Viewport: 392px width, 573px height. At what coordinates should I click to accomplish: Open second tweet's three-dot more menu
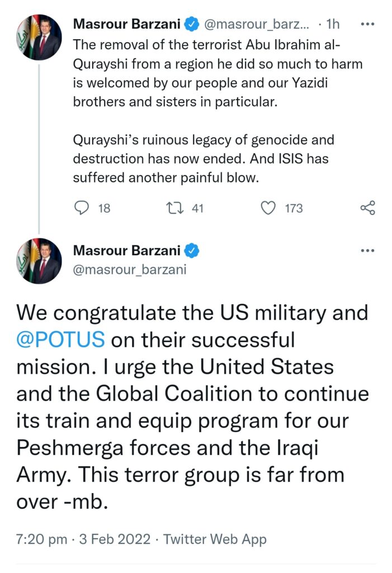(367, 251)
